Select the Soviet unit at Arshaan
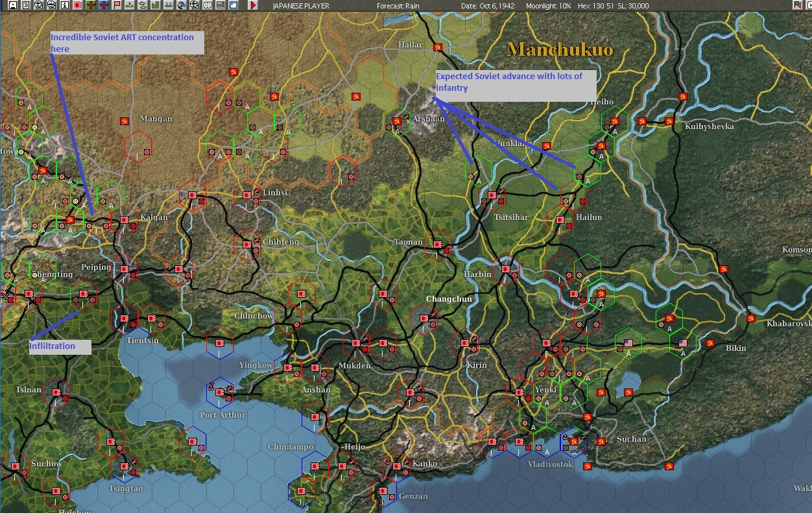This screenshot has width=812, height=513. tap(397, 121)
